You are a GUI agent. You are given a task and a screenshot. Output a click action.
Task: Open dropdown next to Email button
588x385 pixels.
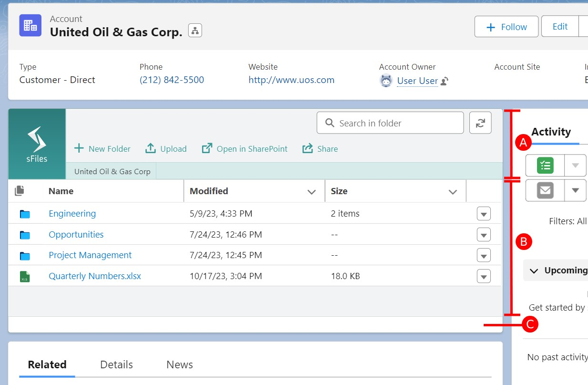pyautogui.click(x=575, y=191)
